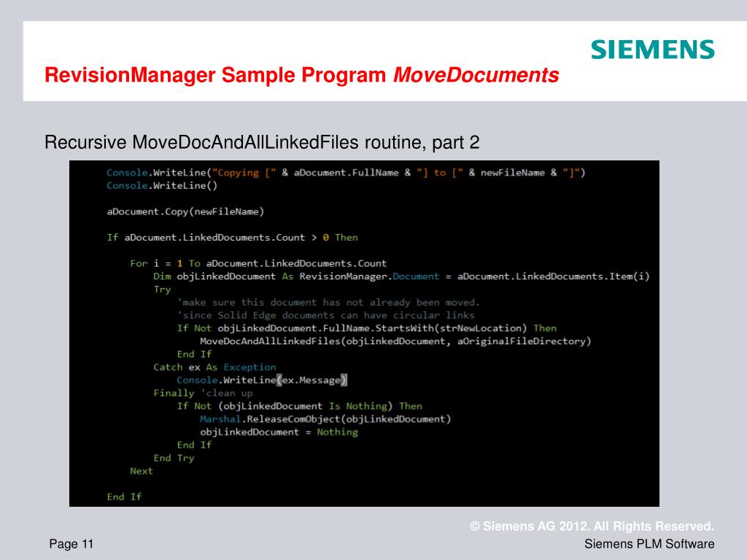
Task: Click the End If above End Try
Action: tap(194, 445)
